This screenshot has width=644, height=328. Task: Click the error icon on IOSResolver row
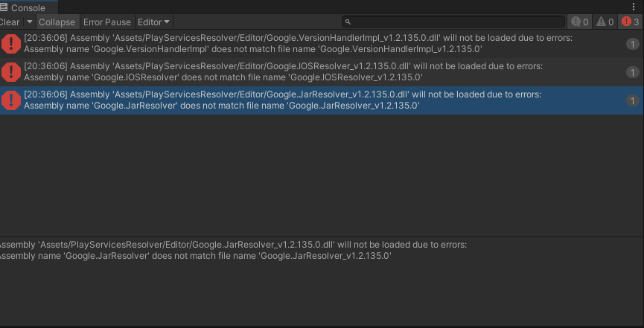11,72
